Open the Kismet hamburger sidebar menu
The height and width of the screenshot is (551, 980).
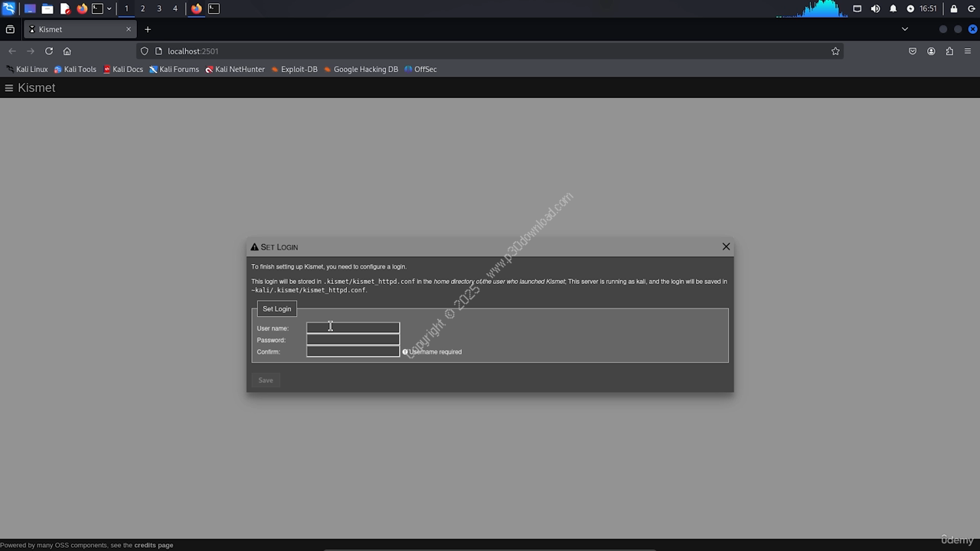[x=9, y=88]
